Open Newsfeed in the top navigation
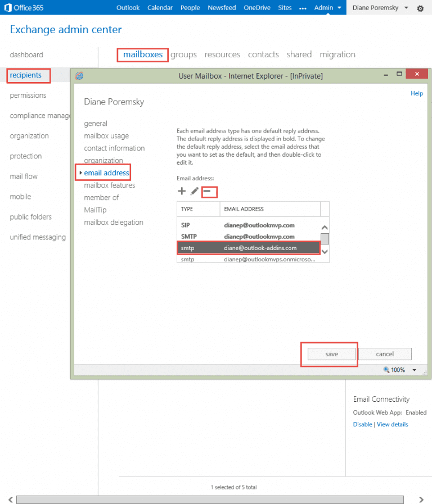 click(222, 8)
